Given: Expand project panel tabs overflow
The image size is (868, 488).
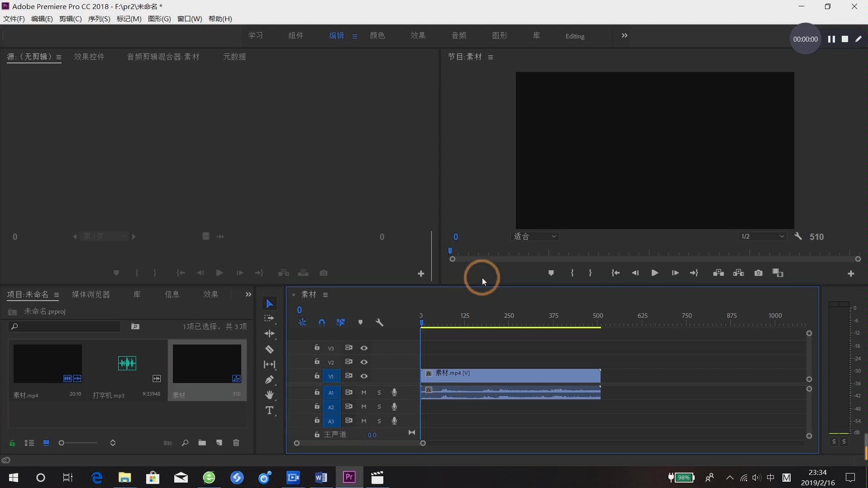Looking at the screenshot, I should [x=248, y=294].
